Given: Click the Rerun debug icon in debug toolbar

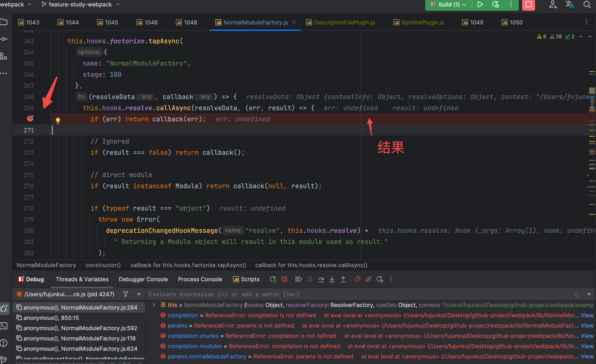Looking at the screenshot, I should (273, 279).
